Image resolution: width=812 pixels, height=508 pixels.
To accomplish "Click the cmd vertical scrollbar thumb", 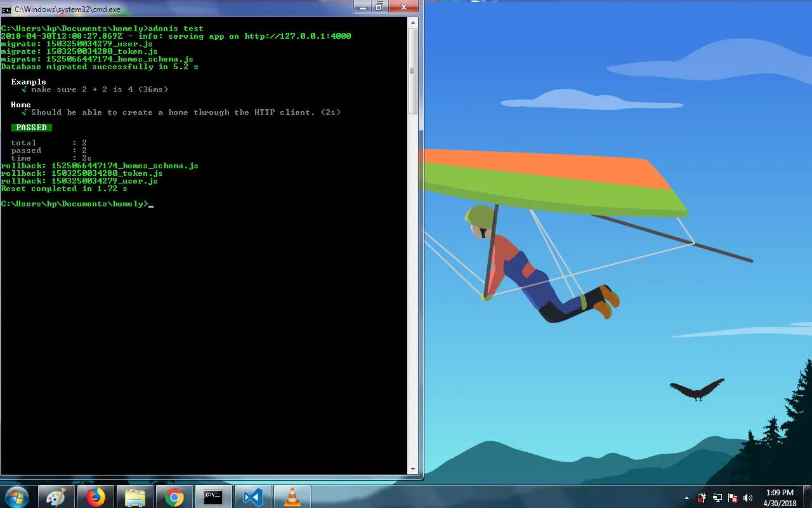I will point(413,71).
